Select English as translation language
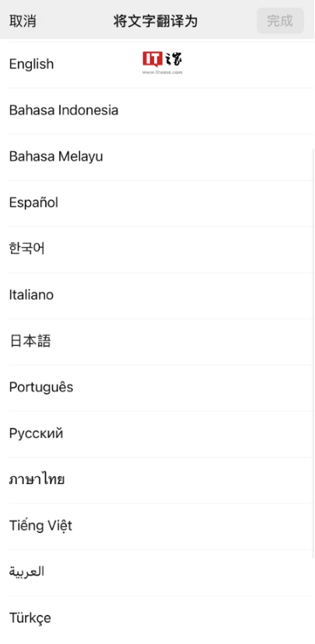This screenshot has width=315, height=644. click(x=157, y=65)
